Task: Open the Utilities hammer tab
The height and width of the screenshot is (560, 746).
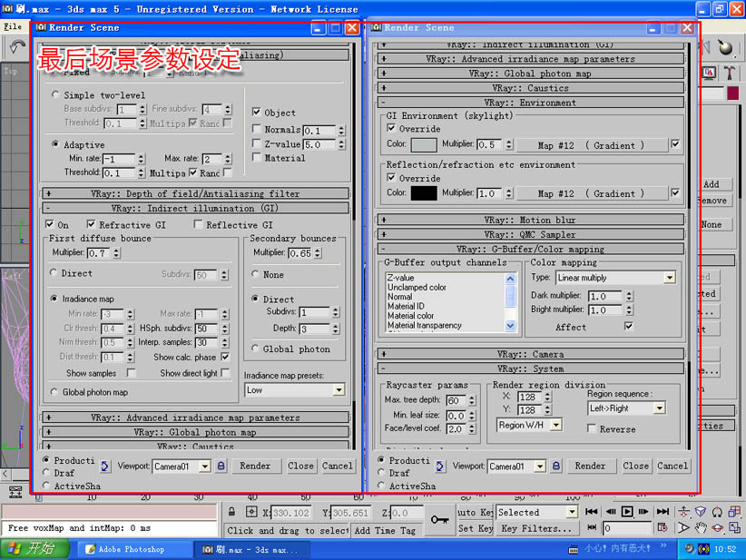Action: point(729,73)
